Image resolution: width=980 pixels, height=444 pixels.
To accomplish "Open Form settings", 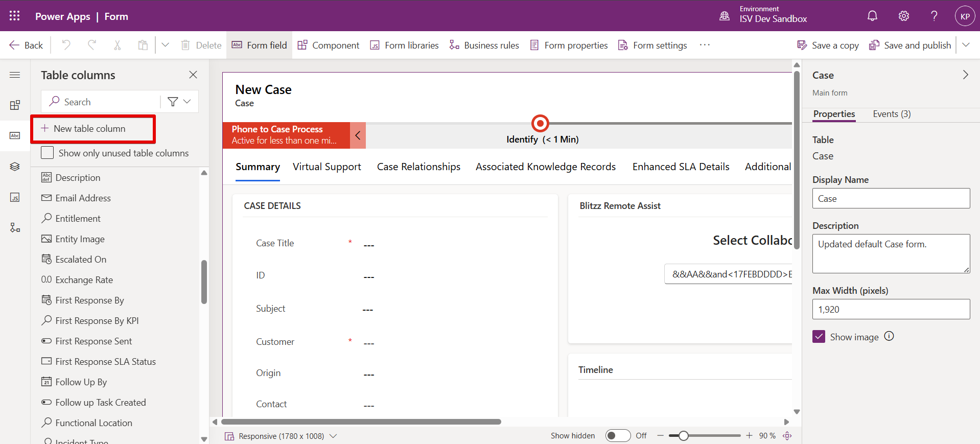I will (x=652, y=45).
